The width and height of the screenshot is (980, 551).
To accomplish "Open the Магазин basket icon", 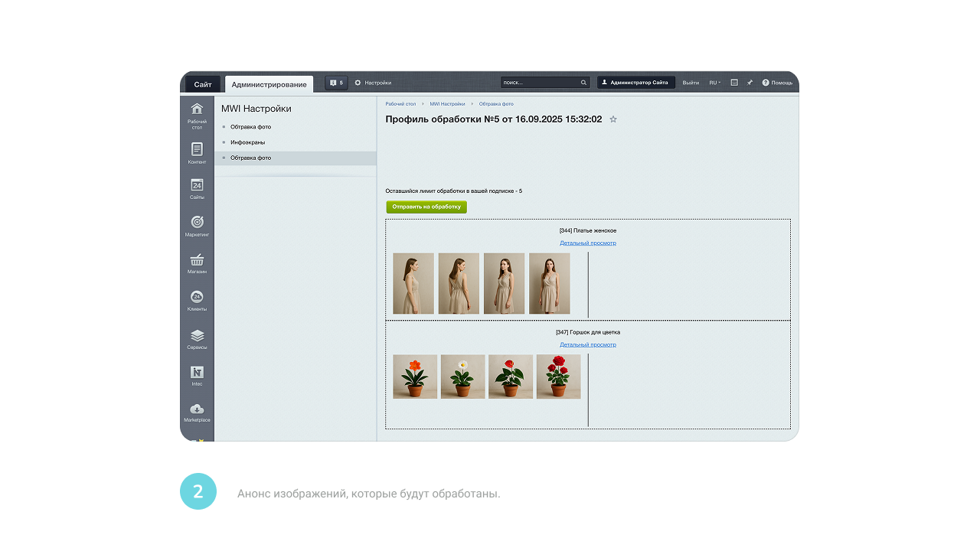I will [x=197, y=260].
